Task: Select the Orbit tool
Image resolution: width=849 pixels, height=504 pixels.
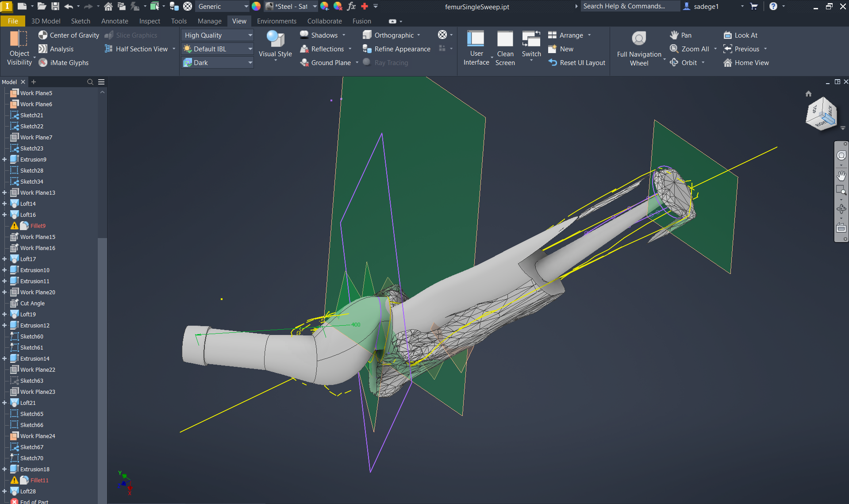Action: (687, 62)
